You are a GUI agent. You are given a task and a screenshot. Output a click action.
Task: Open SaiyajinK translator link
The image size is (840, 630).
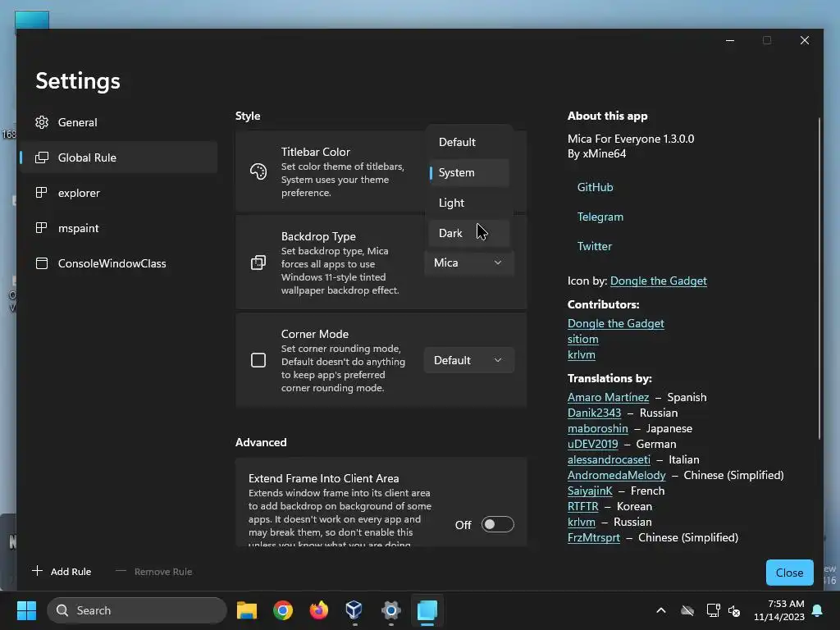point(589,491)
